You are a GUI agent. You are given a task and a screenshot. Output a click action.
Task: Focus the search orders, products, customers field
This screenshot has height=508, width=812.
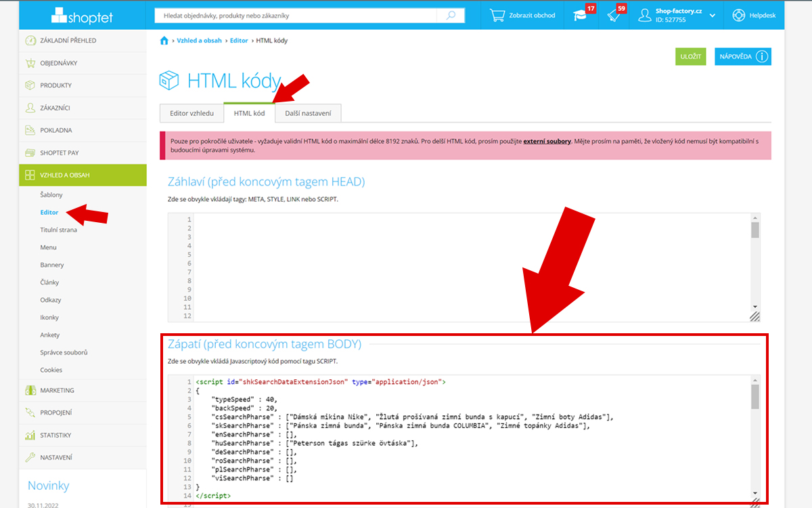[296, 15]
